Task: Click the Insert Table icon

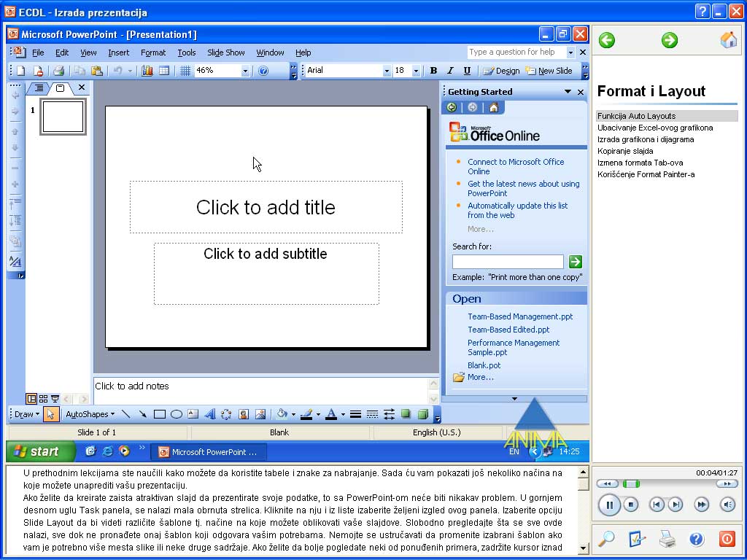Action: pyautogui.click(x=164, y=71)
